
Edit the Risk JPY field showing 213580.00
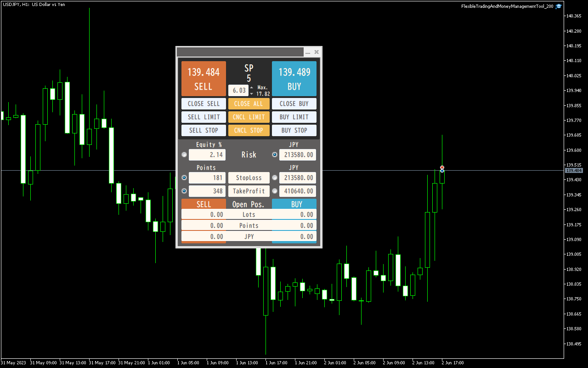[x=298, y=155]
